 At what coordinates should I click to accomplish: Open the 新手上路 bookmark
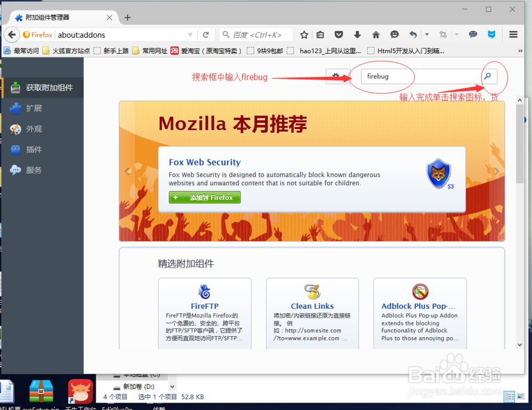111,51
